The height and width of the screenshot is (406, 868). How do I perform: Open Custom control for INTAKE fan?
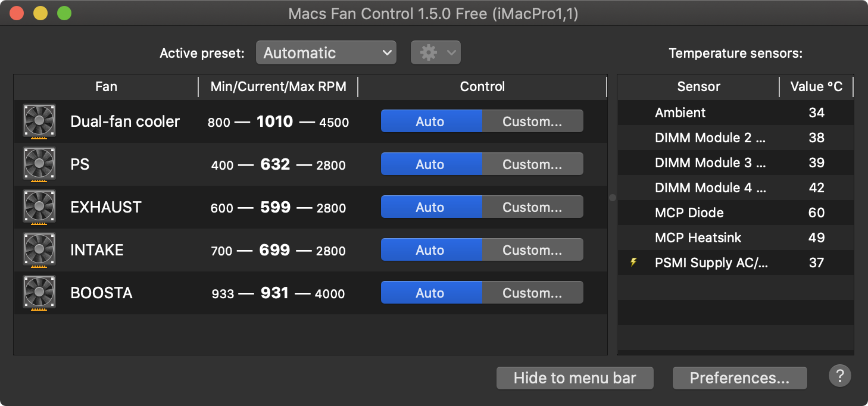pyautogui.click(x=532, y=250)
